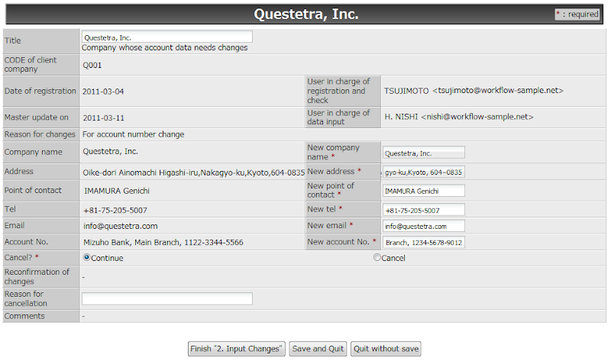Click the New point of contact field
The image size is (611, 364).
point(424,191)
